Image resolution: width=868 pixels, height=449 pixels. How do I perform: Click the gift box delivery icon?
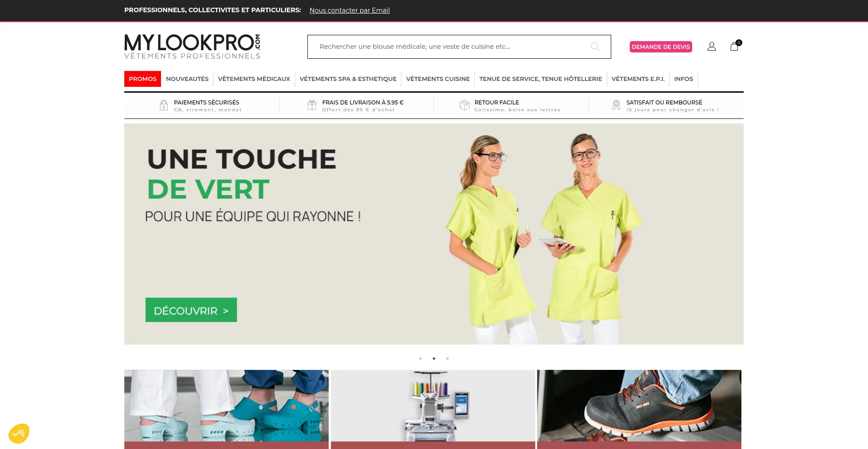[312, 105]
